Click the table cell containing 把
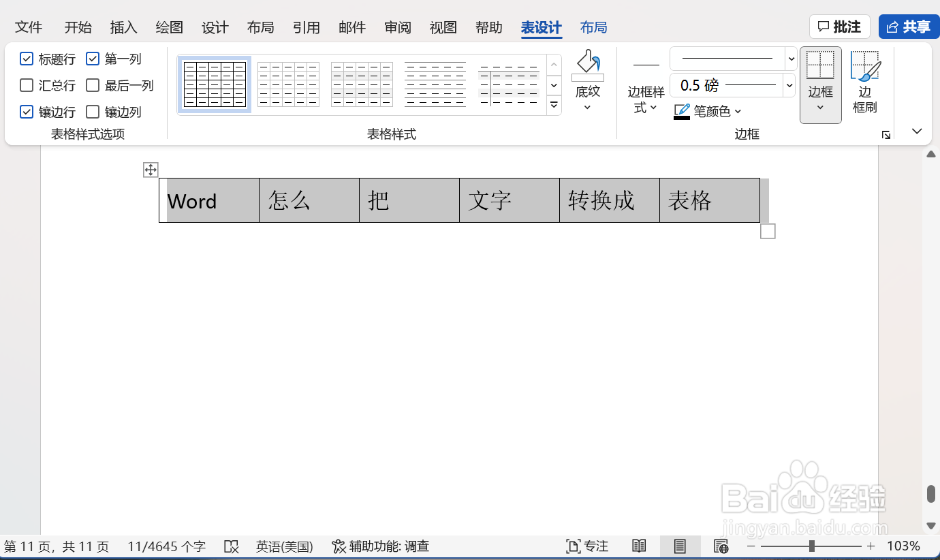Viewport: 940px width, 560px height. [x=409, y=200]
